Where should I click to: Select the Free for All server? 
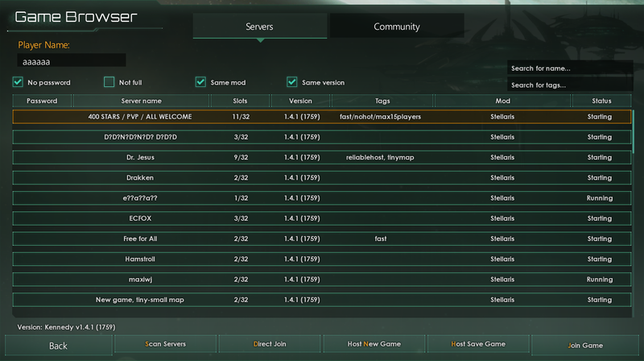pyautogui.click(x=322, y=239)
